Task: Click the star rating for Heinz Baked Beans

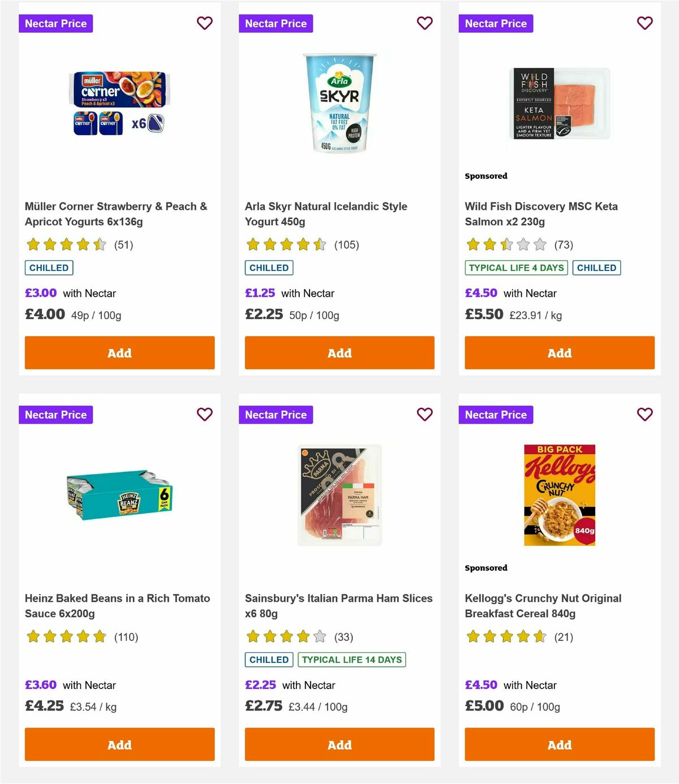Action: 66,636
